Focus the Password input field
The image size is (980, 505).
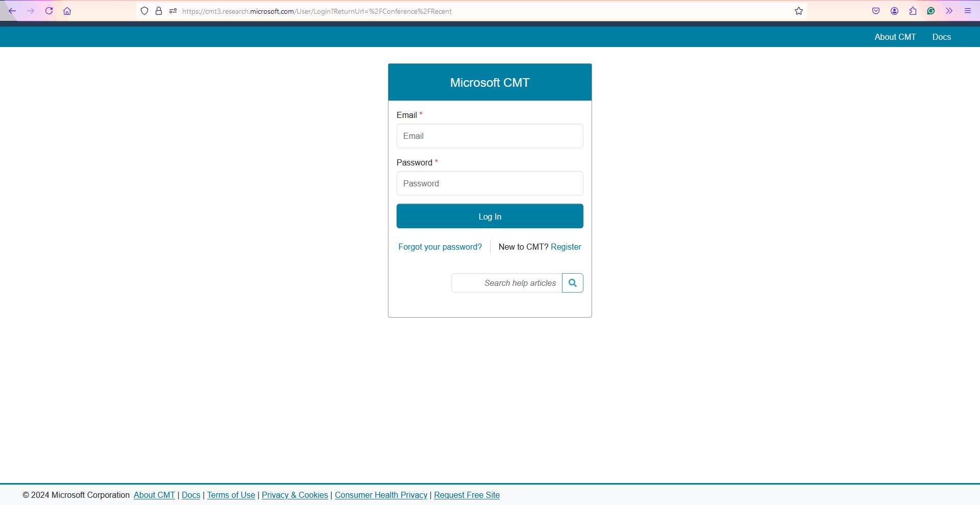point(490,183)
